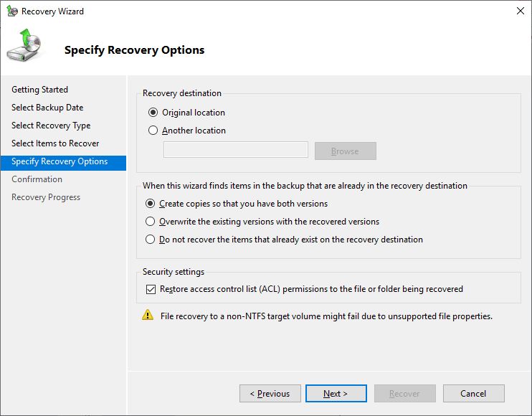
Task: Click the Confirmation step in sidebar
Action: (x=37, y=179)
